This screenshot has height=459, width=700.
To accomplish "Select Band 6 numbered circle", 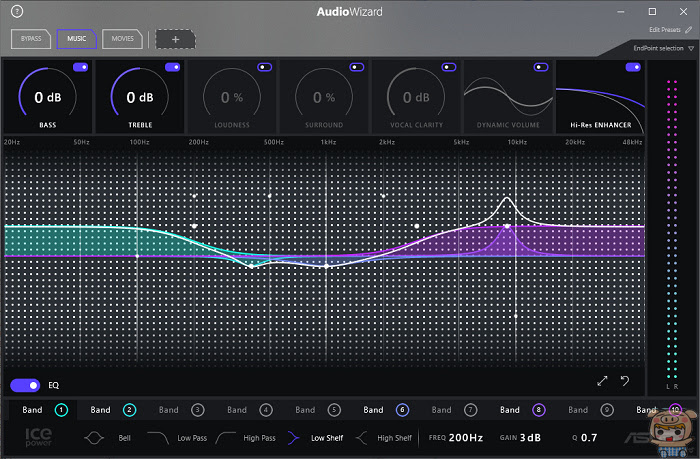I will point(402,410).
